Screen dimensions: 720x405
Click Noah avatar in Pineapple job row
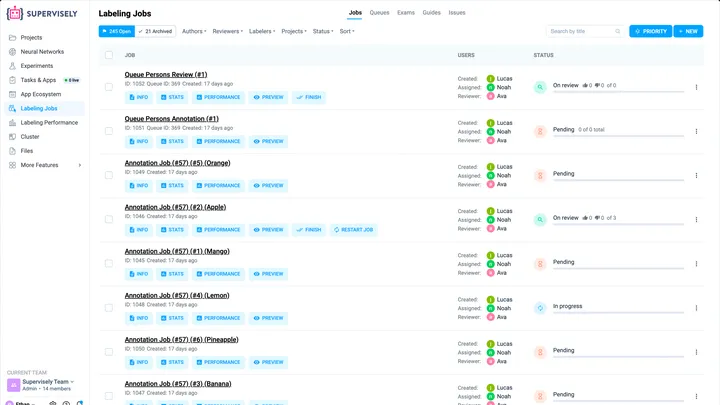490,353
